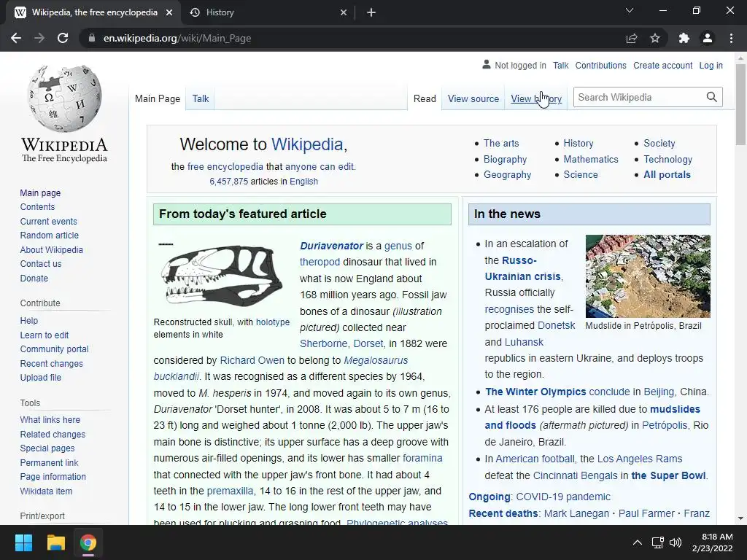This screenshot has height=560, width=747.
Task: Open the Talk tab next to Main Page
Action: tap(201, 98)
